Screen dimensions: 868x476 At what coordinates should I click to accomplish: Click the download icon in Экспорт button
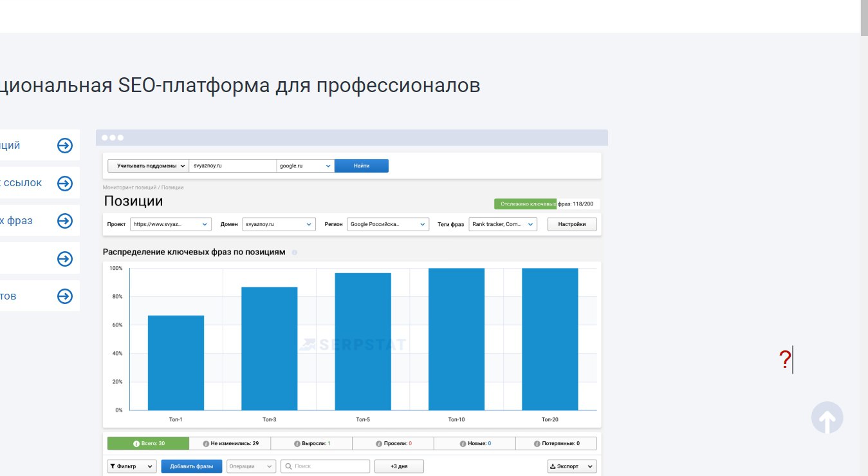click(x=553, y=466)
